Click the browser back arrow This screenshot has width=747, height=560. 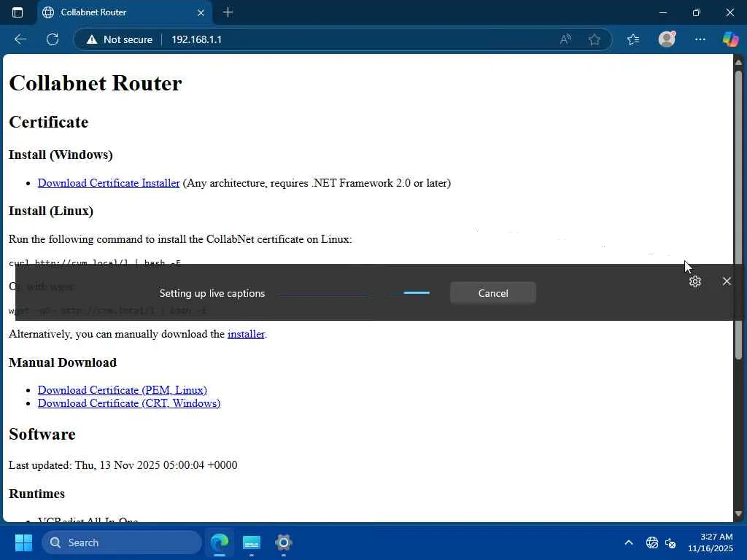(x=20, y=39)
